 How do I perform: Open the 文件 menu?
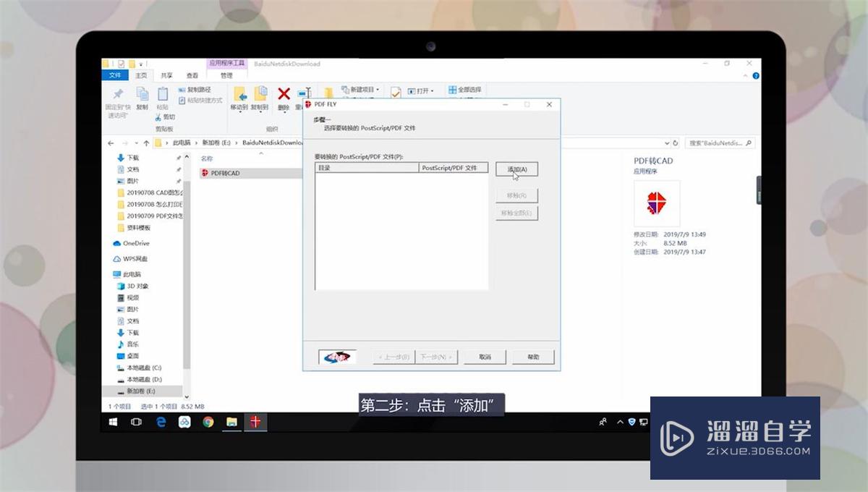tap(114, 75)
